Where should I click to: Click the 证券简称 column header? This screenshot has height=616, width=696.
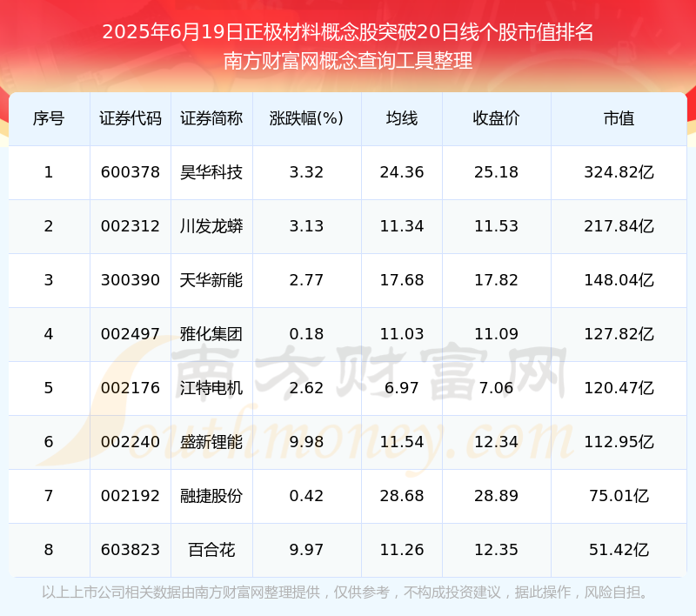click(211, 118)
